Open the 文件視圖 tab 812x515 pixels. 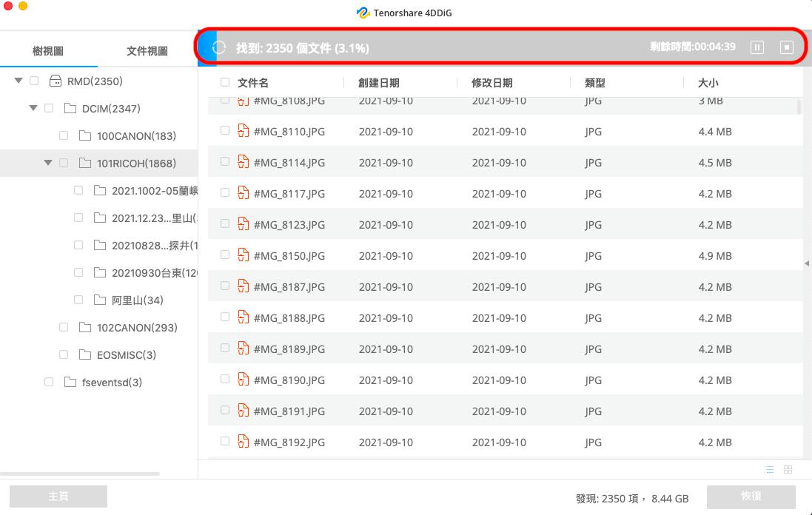pyautogui.click(x=147, y=51)
